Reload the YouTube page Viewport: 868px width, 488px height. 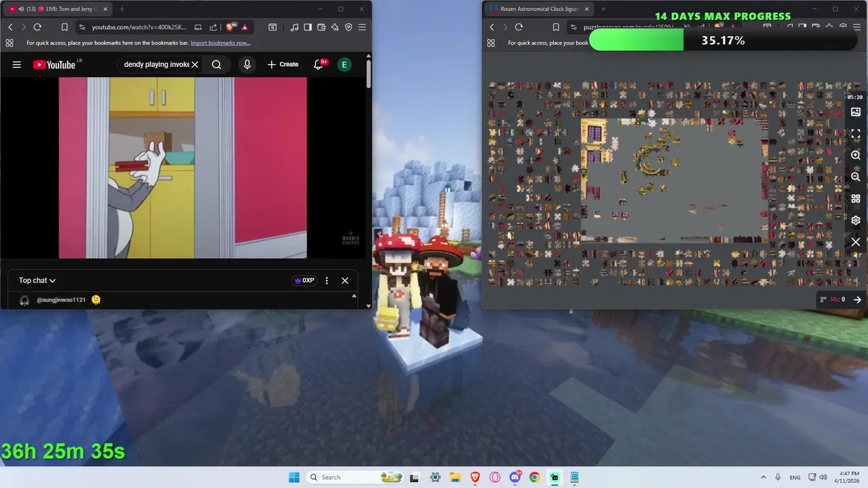[37, 27]
